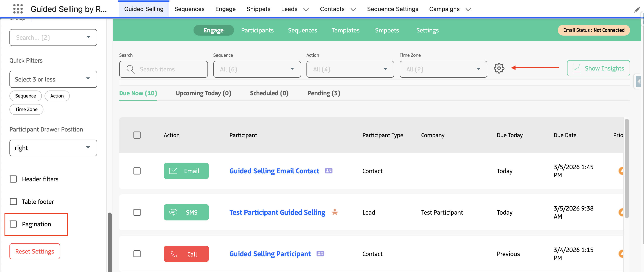
Task: Enable the Pagination checkbox
Action: pos(13,224)
